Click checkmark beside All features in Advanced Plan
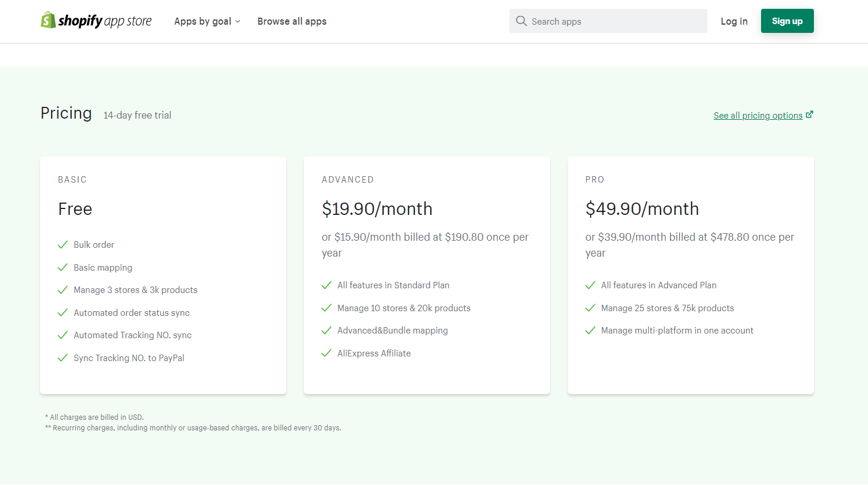Viewport: 868px width, 485px height. pos(591,285)
